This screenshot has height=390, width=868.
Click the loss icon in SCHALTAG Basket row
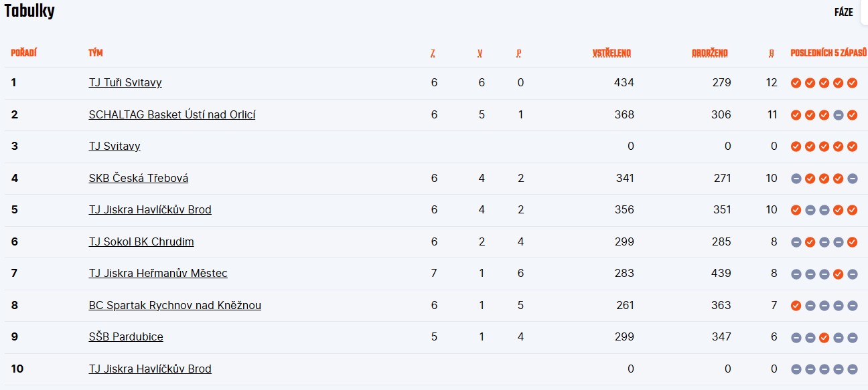tap(838, 115)
